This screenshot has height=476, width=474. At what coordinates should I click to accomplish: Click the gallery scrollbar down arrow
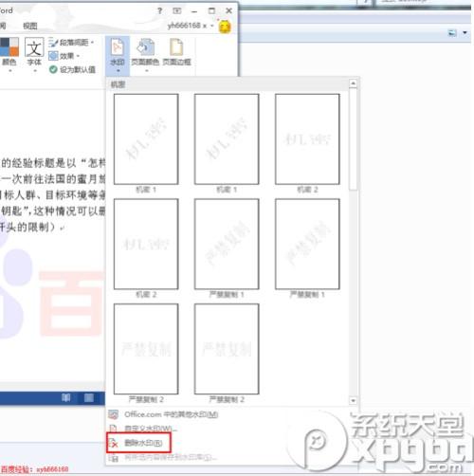click(x=353, y=400)
